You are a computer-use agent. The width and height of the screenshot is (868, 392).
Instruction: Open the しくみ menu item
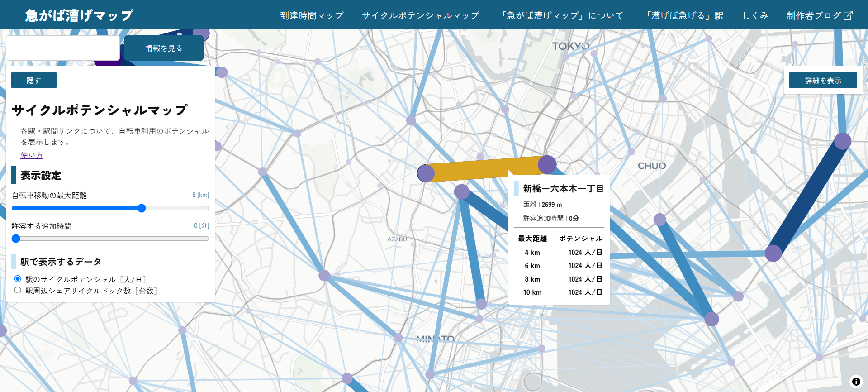[755, 15]
